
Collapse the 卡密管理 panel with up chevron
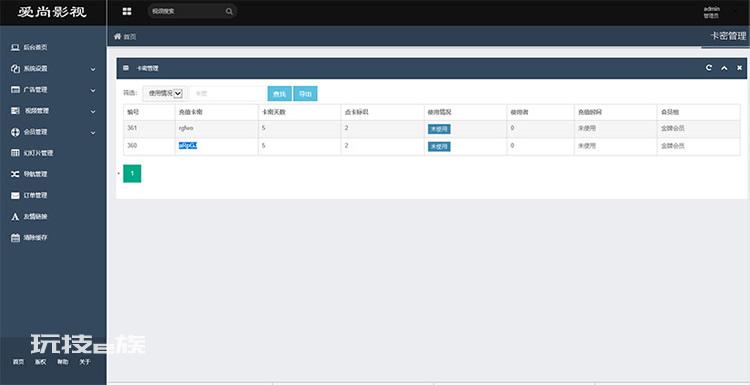coord(724,68)
